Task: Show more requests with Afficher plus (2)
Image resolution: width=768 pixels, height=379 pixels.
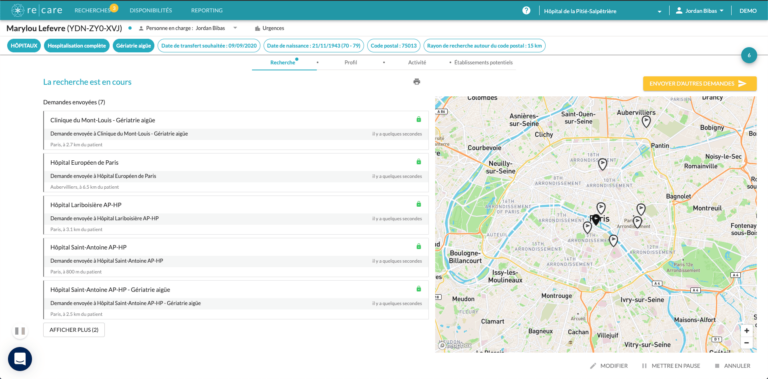Action: click(74, 330)
